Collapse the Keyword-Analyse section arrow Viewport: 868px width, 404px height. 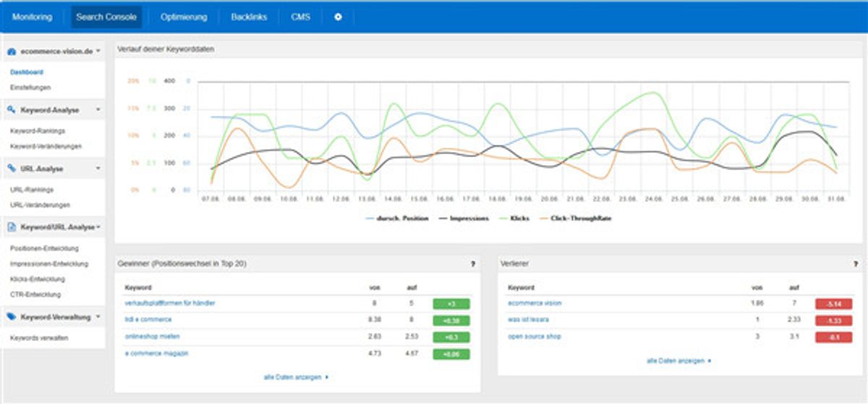[97, 110]
